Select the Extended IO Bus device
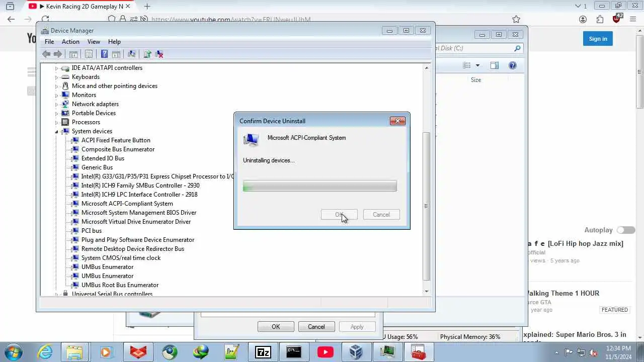Viewport: 644px width, 362px height. (103, 158)
